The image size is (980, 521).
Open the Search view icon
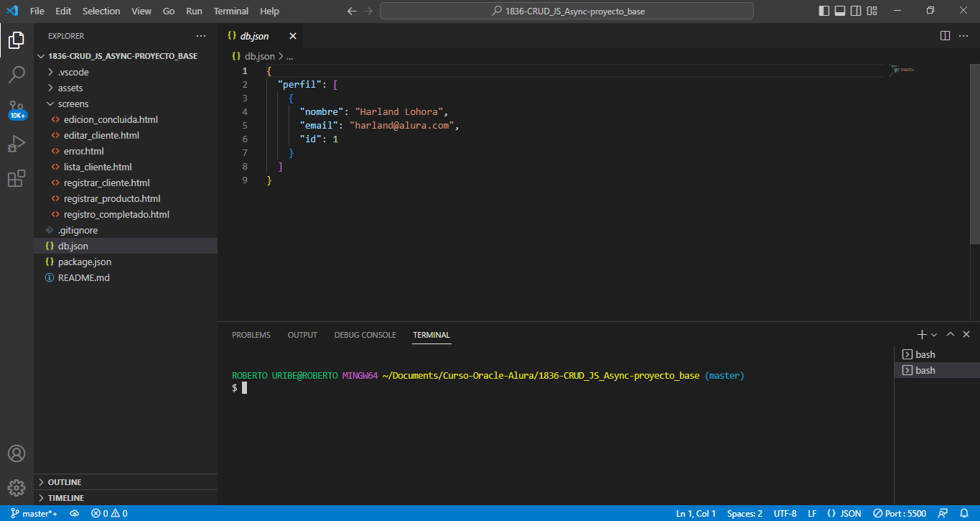tap(17, 75)
